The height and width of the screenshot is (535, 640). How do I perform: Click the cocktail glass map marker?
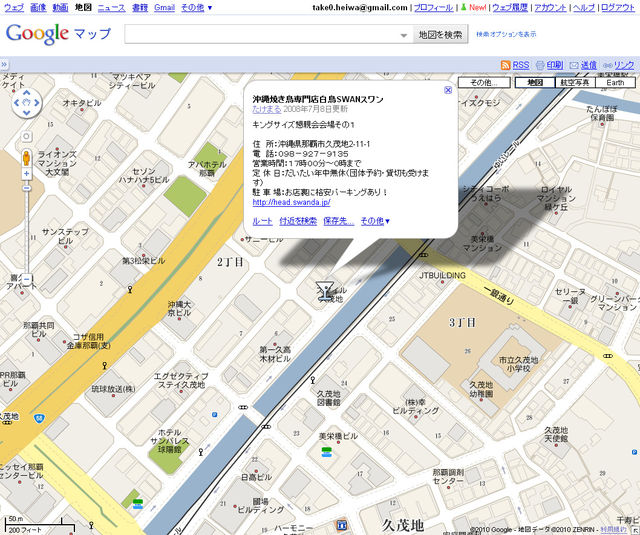click(325, 291)
